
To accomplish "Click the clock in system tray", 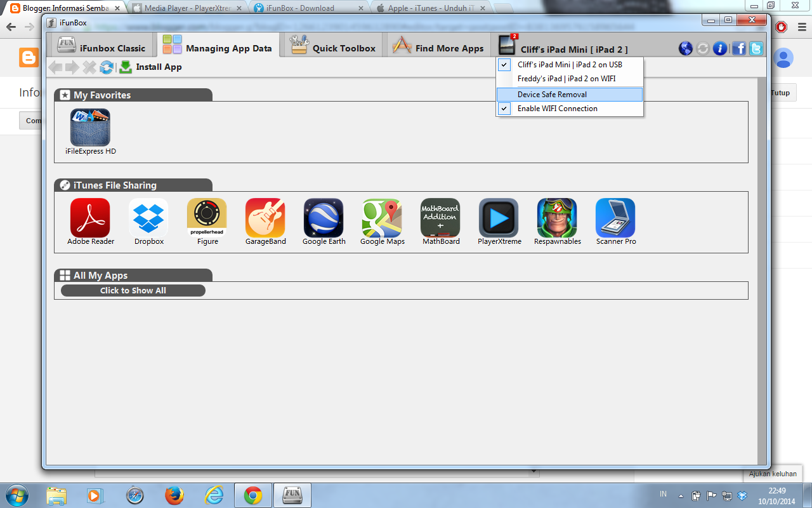I will click(x=776, y=495).
